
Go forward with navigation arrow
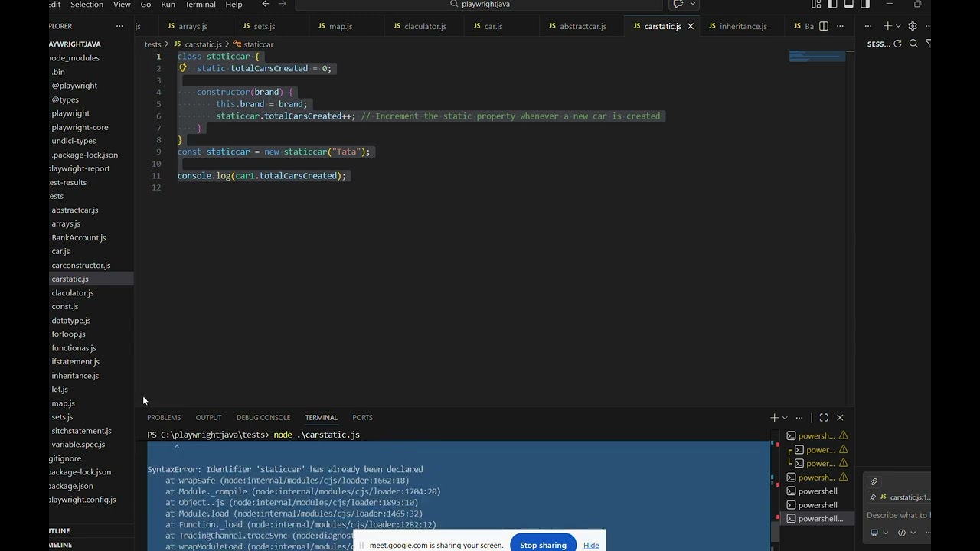(283, 4)
